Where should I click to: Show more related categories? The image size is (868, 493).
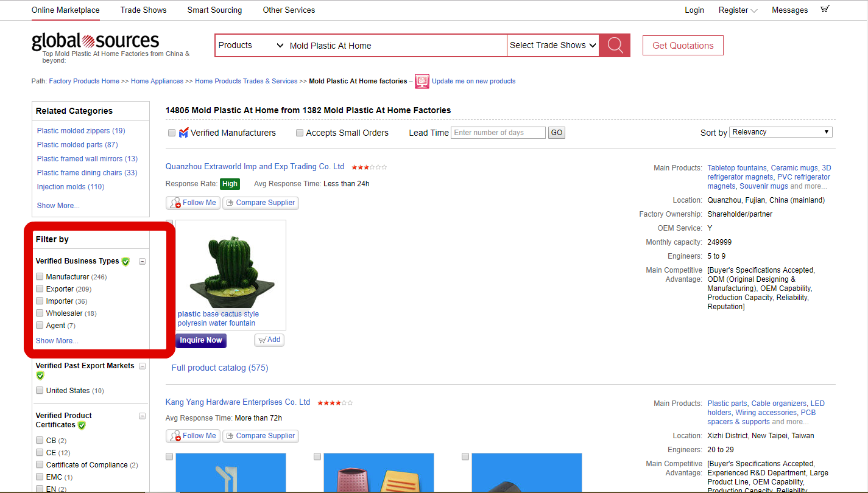click(x=58, y=206)
